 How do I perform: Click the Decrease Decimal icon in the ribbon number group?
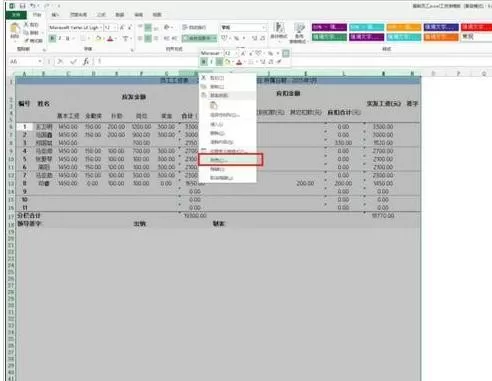(x=262, y=38)
